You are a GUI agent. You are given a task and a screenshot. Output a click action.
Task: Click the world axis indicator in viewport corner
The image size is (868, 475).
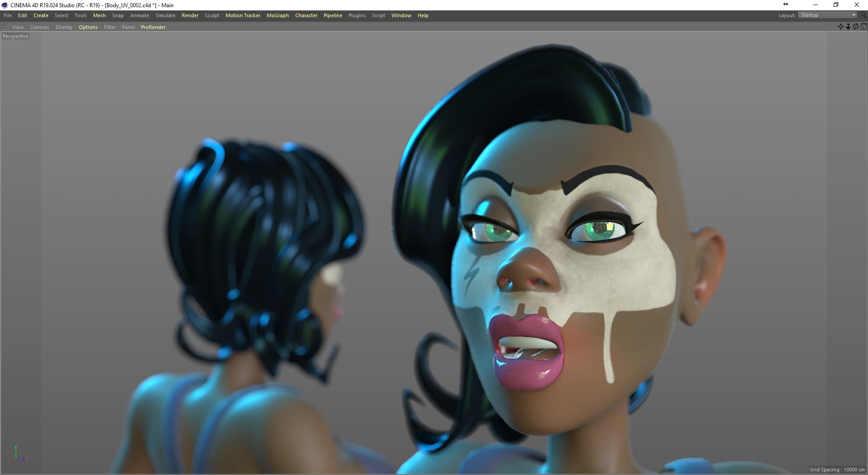20,454
